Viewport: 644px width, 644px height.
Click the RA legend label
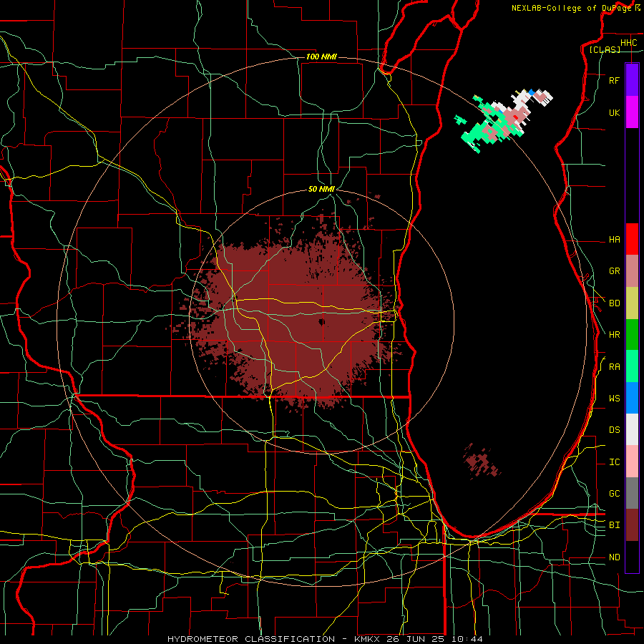(614, 367)
